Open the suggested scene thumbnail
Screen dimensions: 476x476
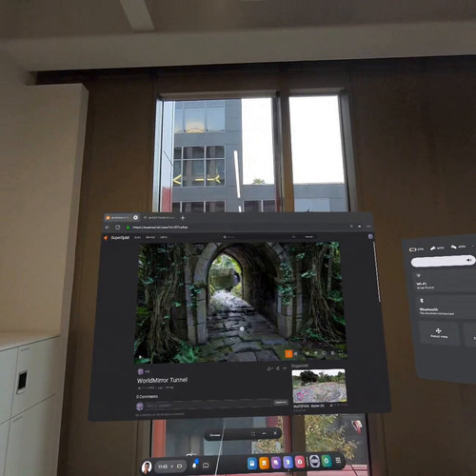coord(319,386)
